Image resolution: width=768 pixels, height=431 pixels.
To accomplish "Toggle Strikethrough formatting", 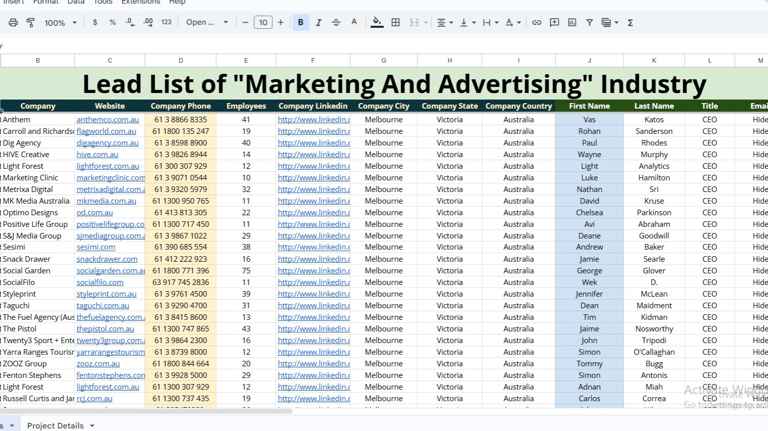I will point(336,22).
